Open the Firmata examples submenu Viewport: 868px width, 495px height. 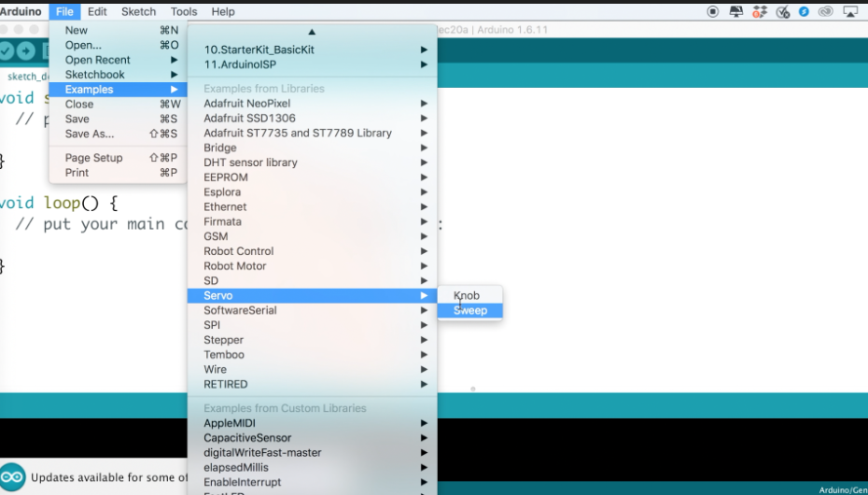click(313, 221)
